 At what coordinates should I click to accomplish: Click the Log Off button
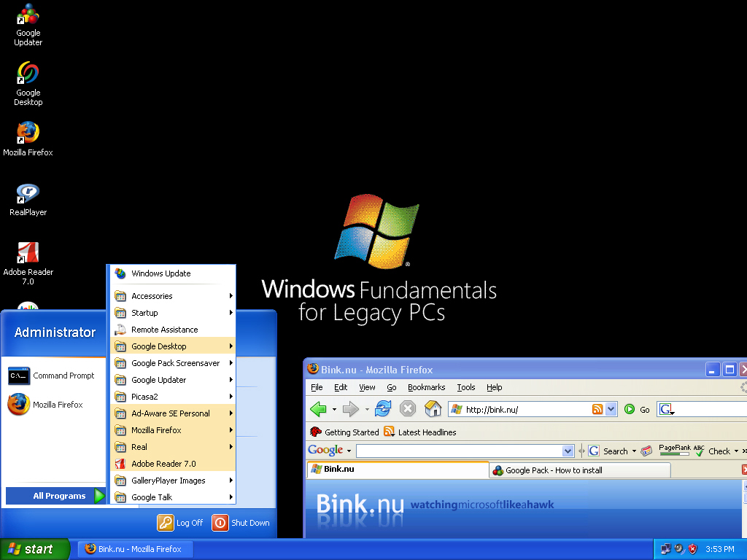click(181, 523)
